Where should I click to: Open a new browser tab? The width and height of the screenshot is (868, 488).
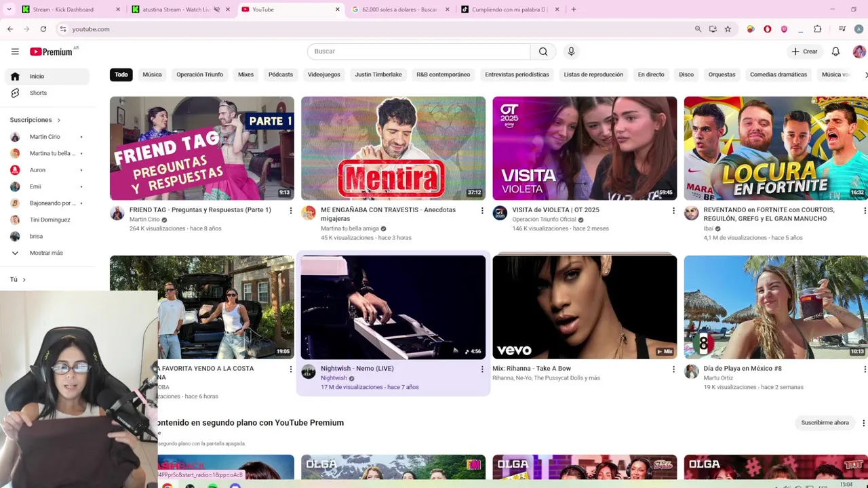click(x=573, y=9)
